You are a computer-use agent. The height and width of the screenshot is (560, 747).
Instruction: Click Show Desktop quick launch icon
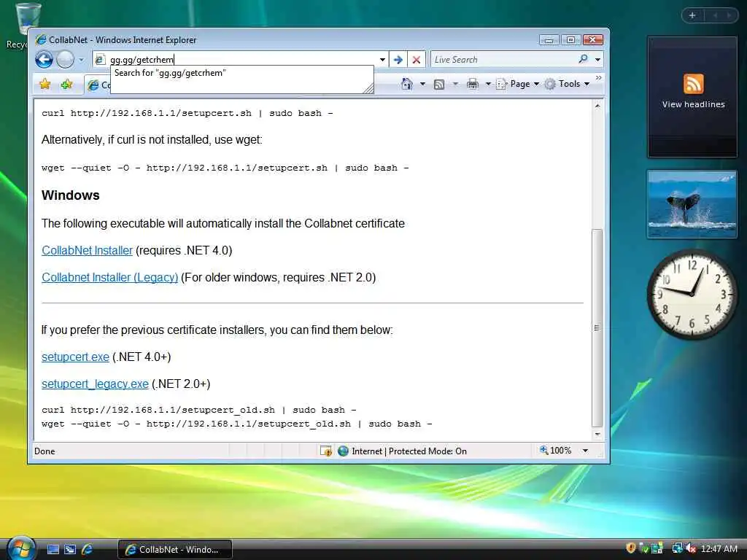[x=53, y=550]
